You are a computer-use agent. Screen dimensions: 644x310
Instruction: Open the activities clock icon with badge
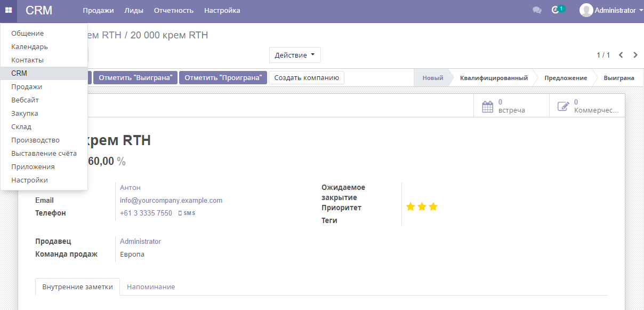click(x=556, y=10)
